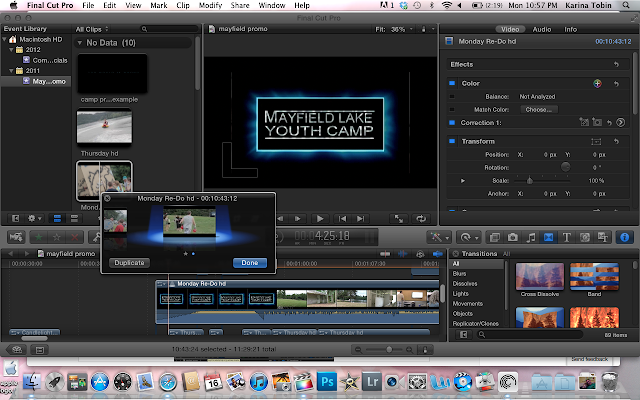Collapse the 2011 folder
The width and height of the screenshot is (640, 400).
pyautogui.click(x=11, y=71)
